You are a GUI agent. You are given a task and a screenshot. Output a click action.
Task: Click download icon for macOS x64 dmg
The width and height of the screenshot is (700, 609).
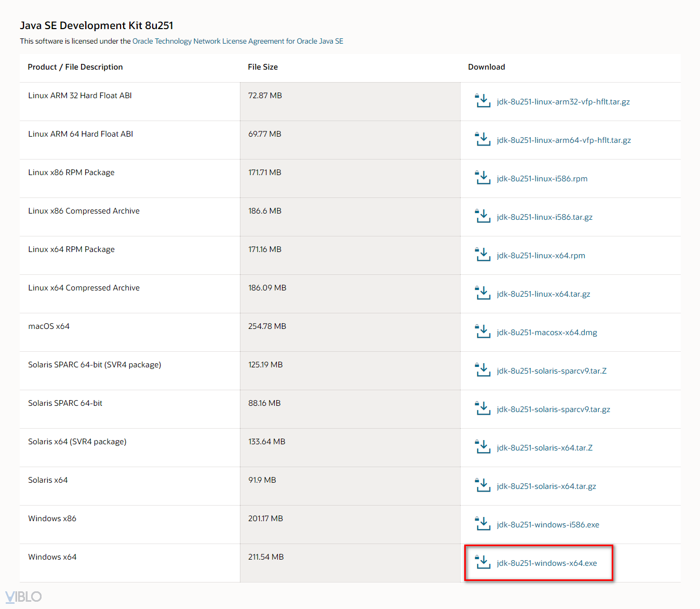(x=483, y=332)
